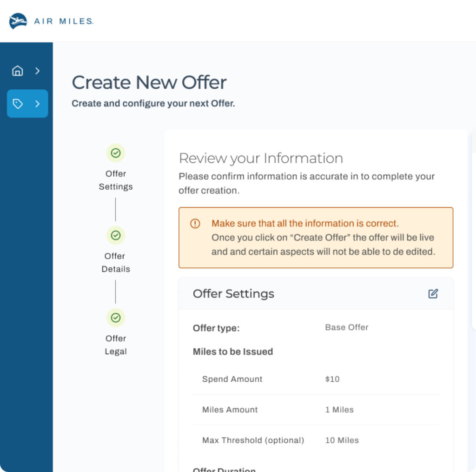Viewport: 476px width, 472px height.
Task: Select the Offers tag icon in the sidebar
Action: [18, 104]
